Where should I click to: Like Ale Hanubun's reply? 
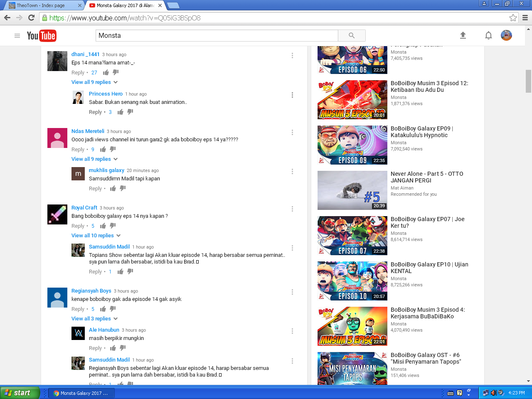pos(113,348)
